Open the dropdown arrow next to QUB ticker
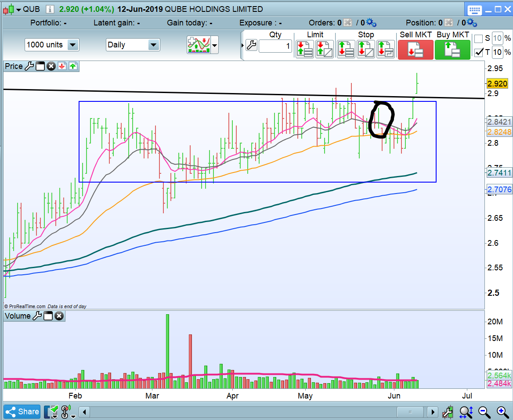Screen dimensions: 513x420 pos(18,10)
